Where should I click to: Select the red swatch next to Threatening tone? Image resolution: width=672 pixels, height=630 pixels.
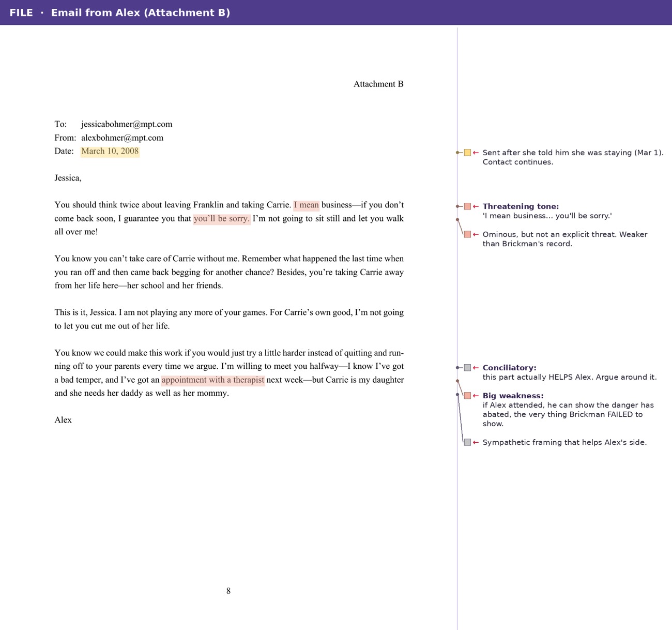[x=467, y=206]
